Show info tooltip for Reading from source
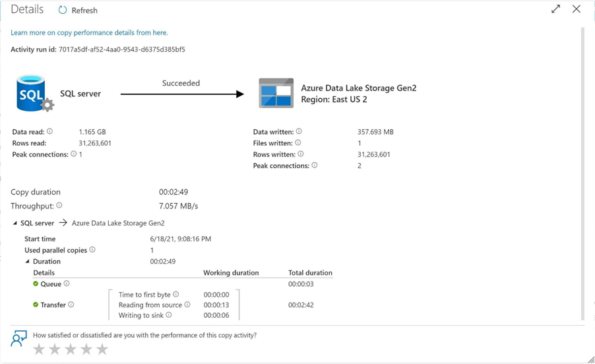This screenshot has width=595, height=364. (187, 305)
